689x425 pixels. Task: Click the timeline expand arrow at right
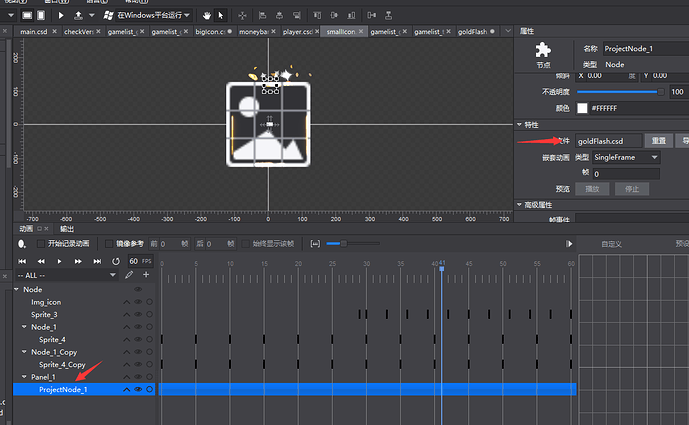click(x=569, y=243)
